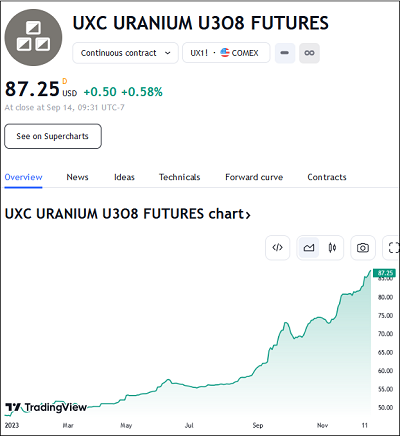Go to the Contracts tab
This screenshot has height=436, width=400.
click(x=327, y=177)
